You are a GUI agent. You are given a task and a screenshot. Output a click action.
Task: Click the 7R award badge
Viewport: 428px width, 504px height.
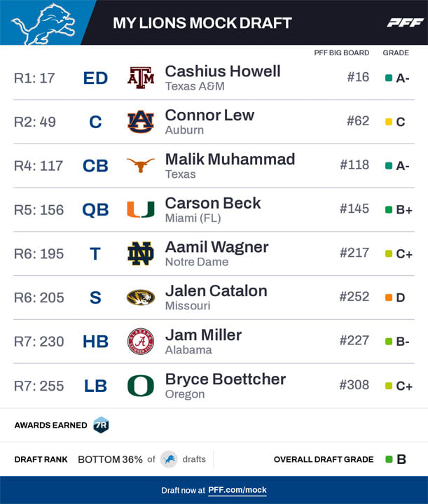(x=102, y=425)
